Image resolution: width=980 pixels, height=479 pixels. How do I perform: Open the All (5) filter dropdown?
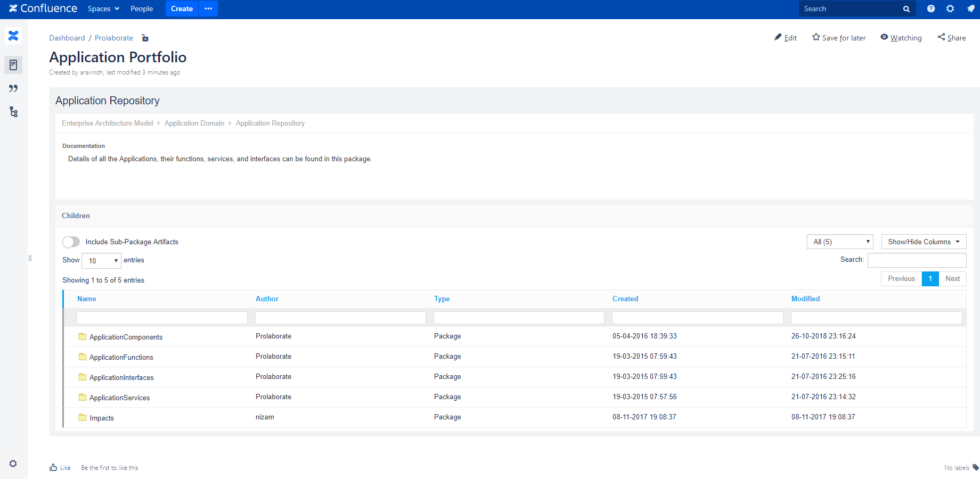pos(840,242)
